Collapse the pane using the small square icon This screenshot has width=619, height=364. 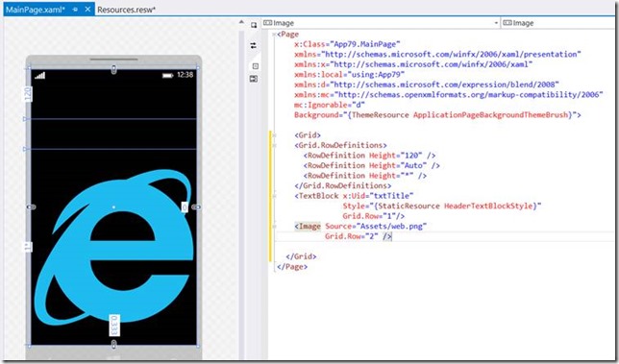point(256,66)
